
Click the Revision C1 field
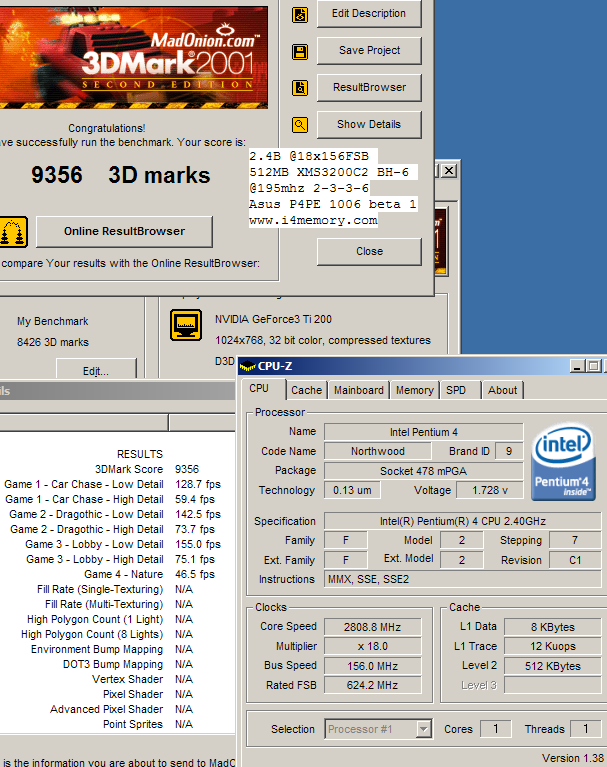click(575, 560)
